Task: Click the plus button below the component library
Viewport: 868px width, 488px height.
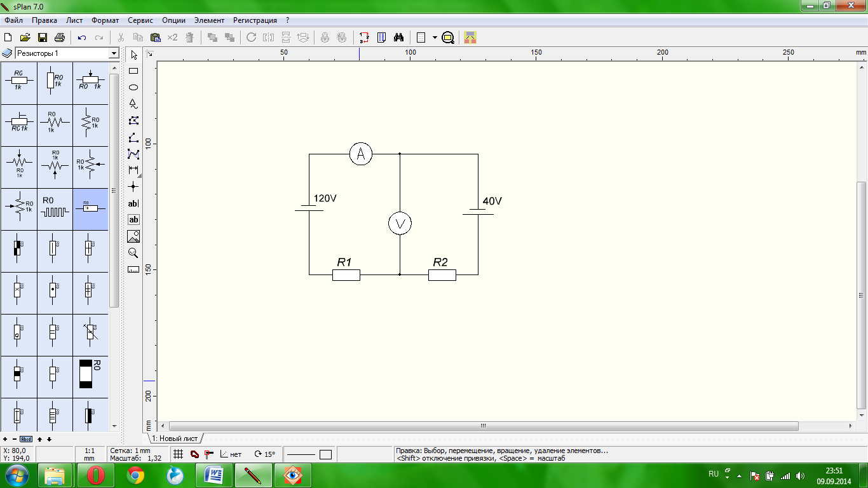Action: (5, 439)
